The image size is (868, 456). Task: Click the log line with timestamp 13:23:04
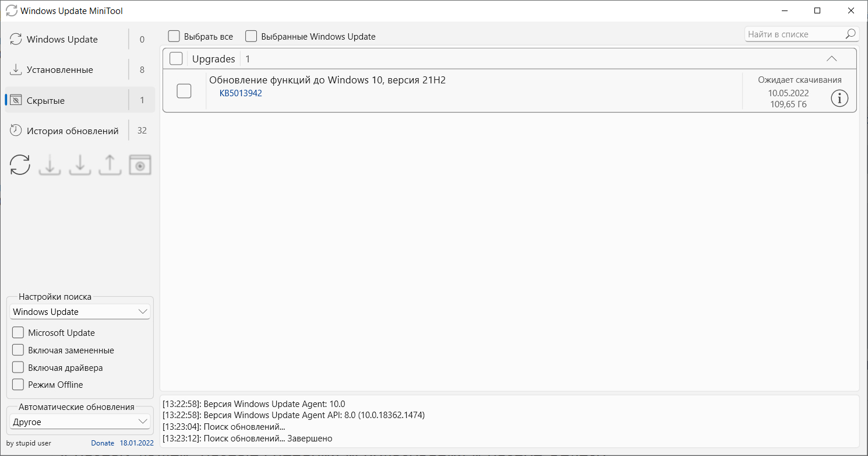point(224,427)
